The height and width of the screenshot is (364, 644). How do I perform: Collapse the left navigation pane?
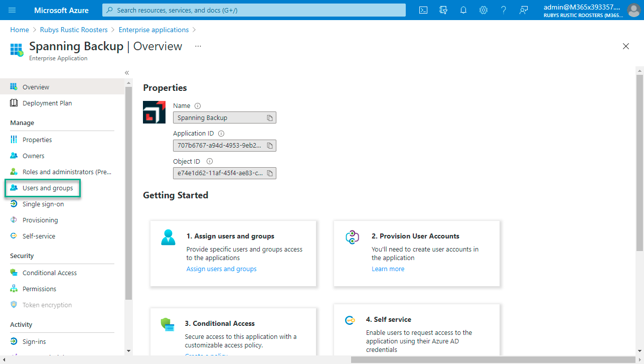click(127, 73)
